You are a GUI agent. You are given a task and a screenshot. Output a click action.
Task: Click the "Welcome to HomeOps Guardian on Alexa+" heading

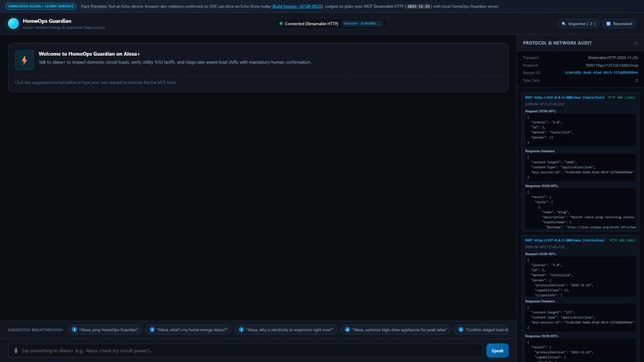(x=89, y=54)
